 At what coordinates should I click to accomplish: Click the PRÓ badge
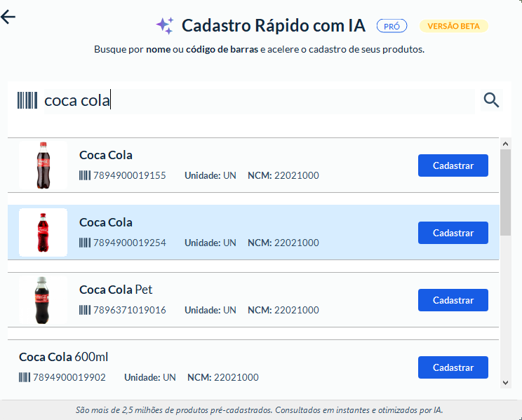[391, 26]
